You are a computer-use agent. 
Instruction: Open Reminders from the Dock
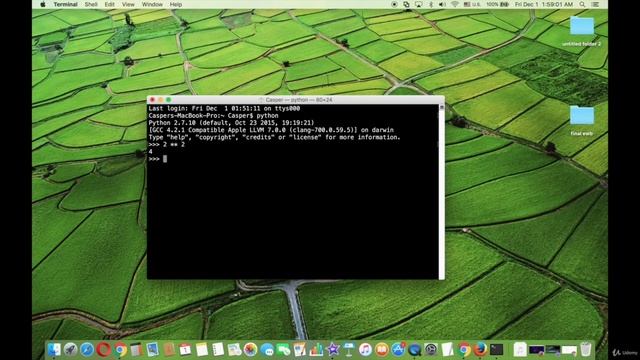click(218, 349)
